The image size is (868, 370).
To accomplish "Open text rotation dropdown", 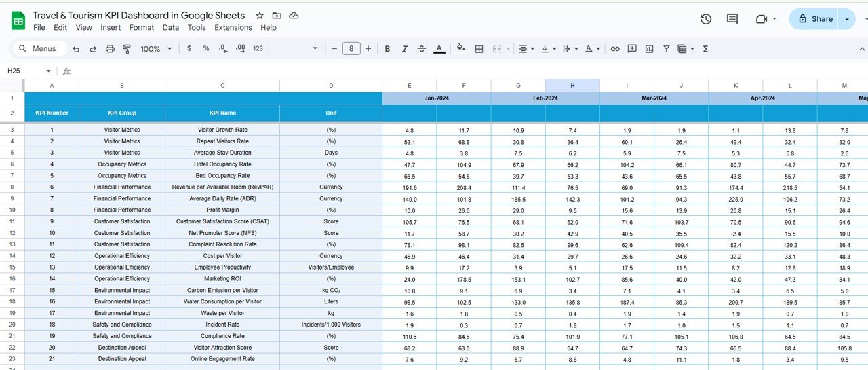I will click(592, 49).
